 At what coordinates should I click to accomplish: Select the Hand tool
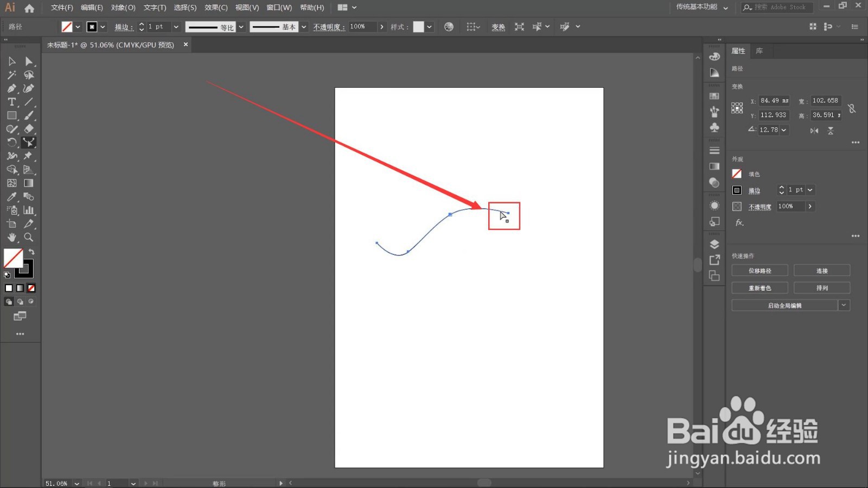pyautogui.click(x=12, y=237)
